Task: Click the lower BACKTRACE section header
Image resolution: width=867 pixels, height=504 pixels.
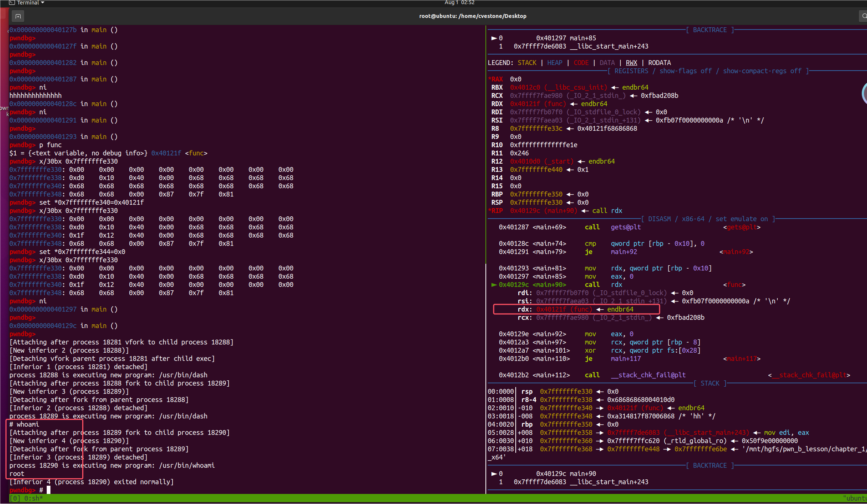Action: [710, 466]
